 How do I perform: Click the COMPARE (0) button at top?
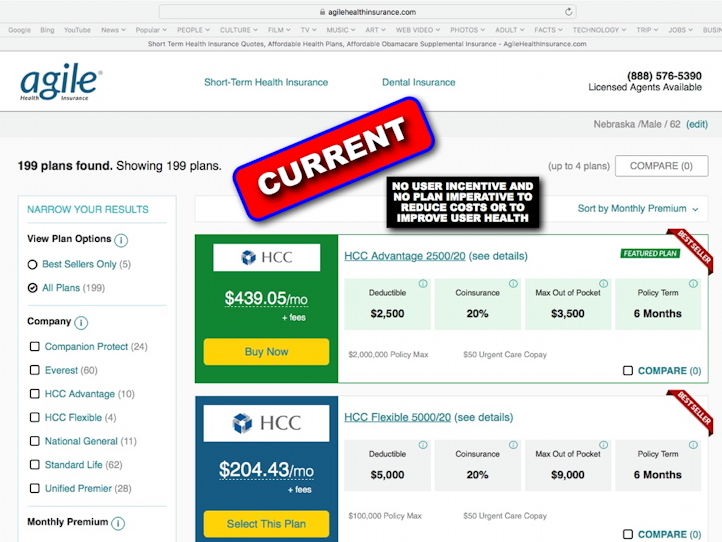[x=662, y=166]
